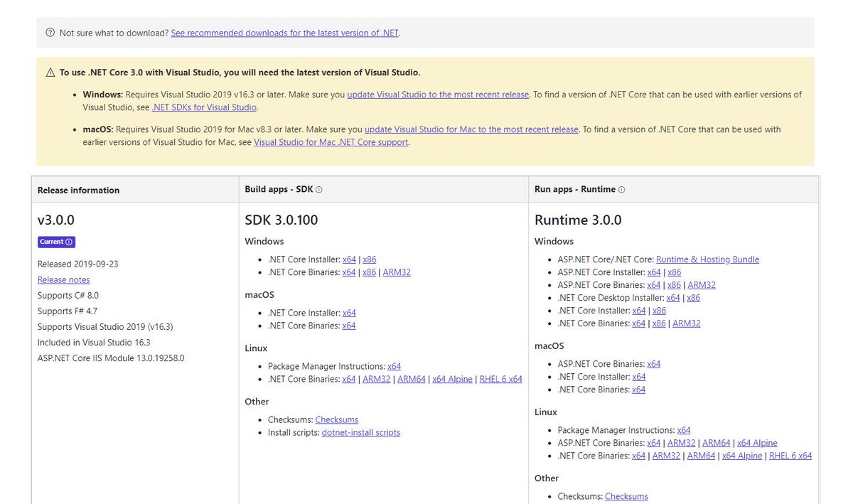This screenshot has height=504, width=853.
Task: Download SDK Linux .NET Core Binaries ARM32
Action: 377,380
